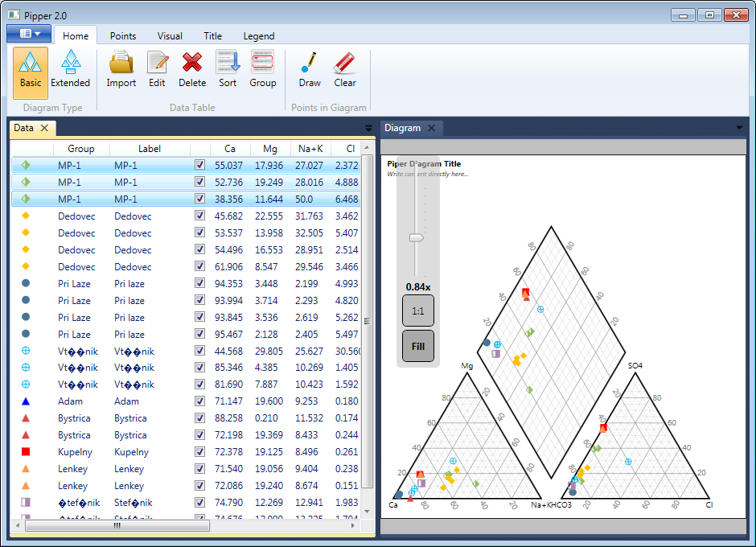Open the Legend ribbon tab
The image size is (756, 547).
[259, 36]
